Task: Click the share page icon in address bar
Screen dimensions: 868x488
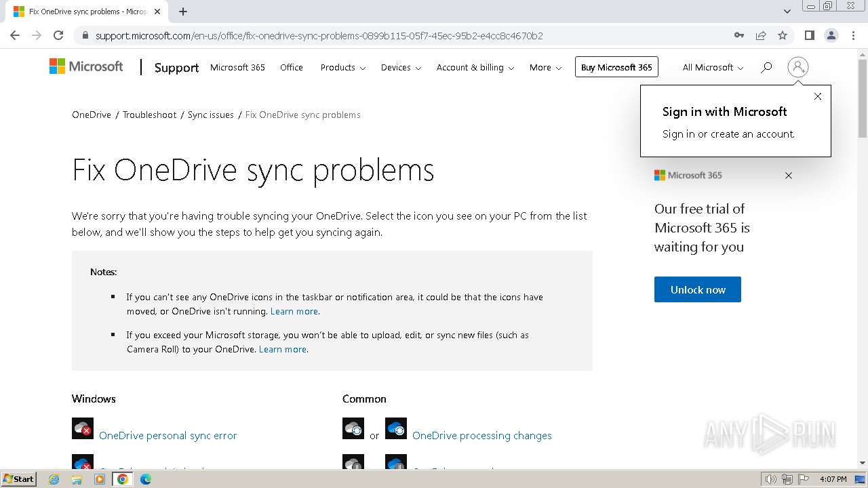Action: [761, 35]
